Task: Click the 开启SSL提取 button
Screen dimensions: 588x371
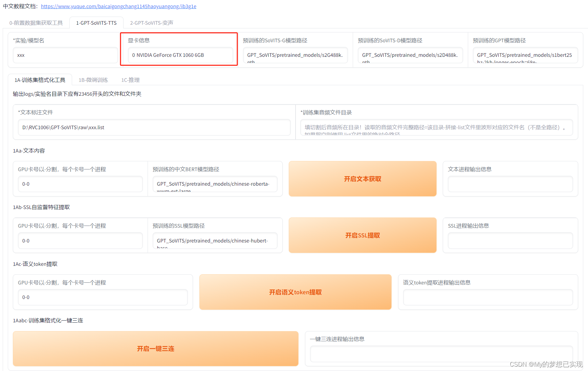Action: click(362, 235)
